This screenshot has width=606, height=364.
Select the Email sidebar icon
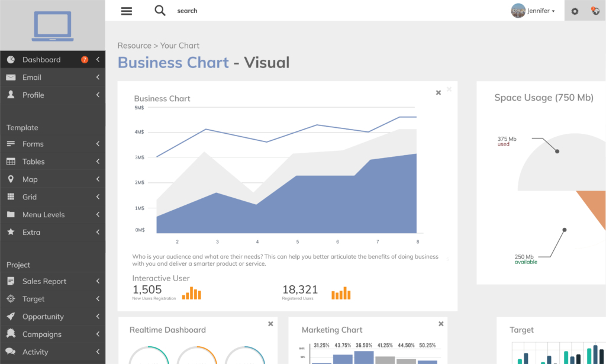pos(12,77)
